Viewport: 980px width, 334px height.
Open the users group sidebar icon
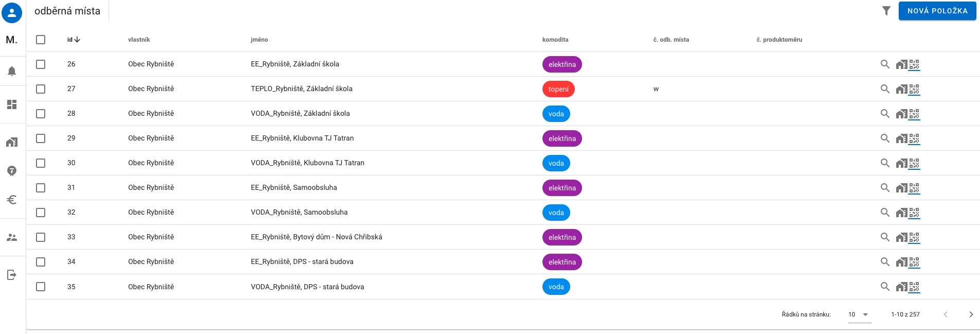[12, 237]
